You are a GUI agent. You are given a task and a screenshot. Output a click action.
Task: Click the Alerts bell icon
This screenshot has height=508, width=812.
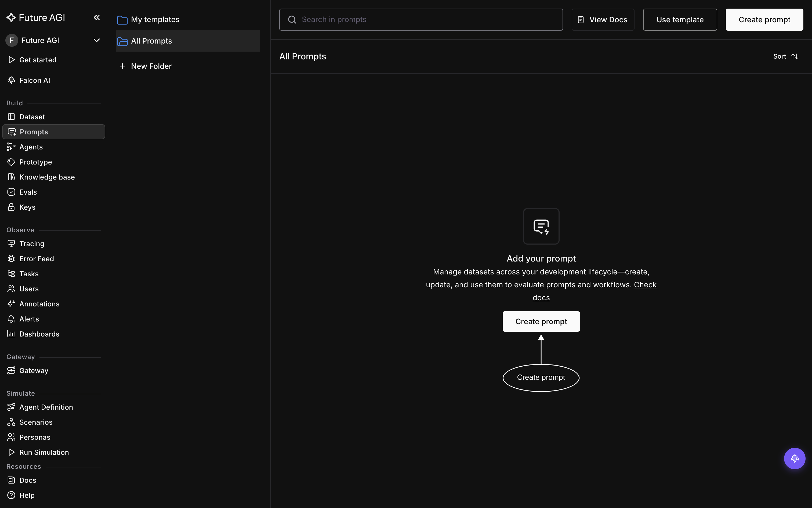pyautogui.click(x=11, y=319)
